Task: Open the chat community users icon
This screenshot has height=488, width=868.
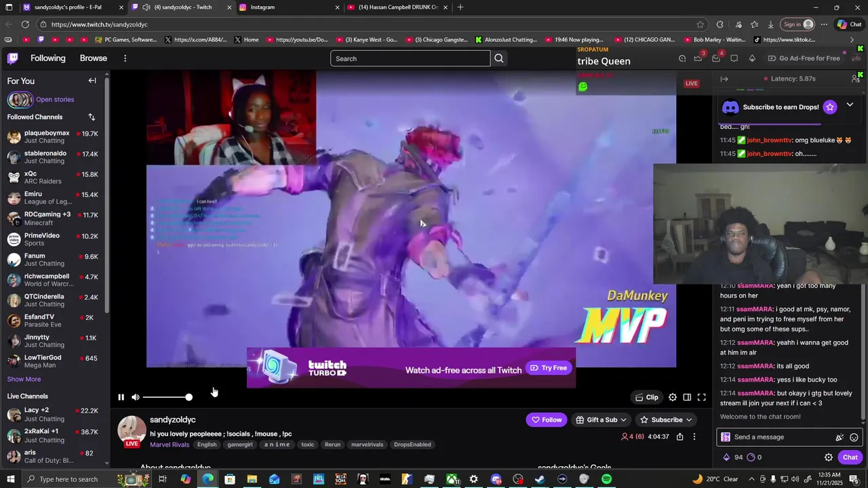Action: pyautogui.click(x=856, y=79)
